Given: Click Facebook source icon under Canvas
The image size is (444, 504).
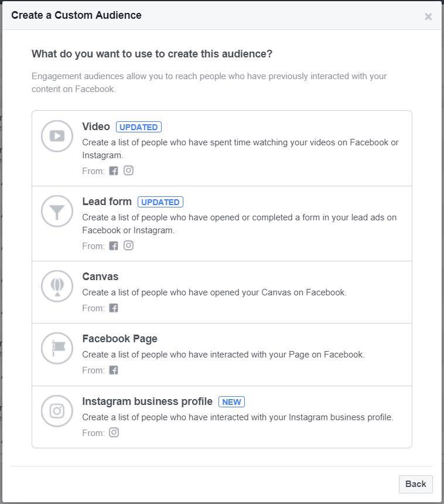Looking at the screenshot, I should [x=114, y=308].
